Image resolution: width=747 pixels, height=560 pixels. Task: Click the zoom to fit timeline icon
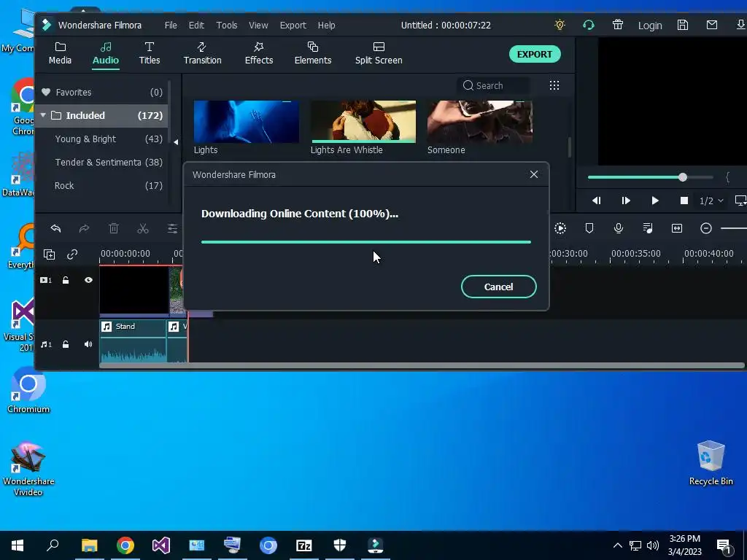coord(676,228)
